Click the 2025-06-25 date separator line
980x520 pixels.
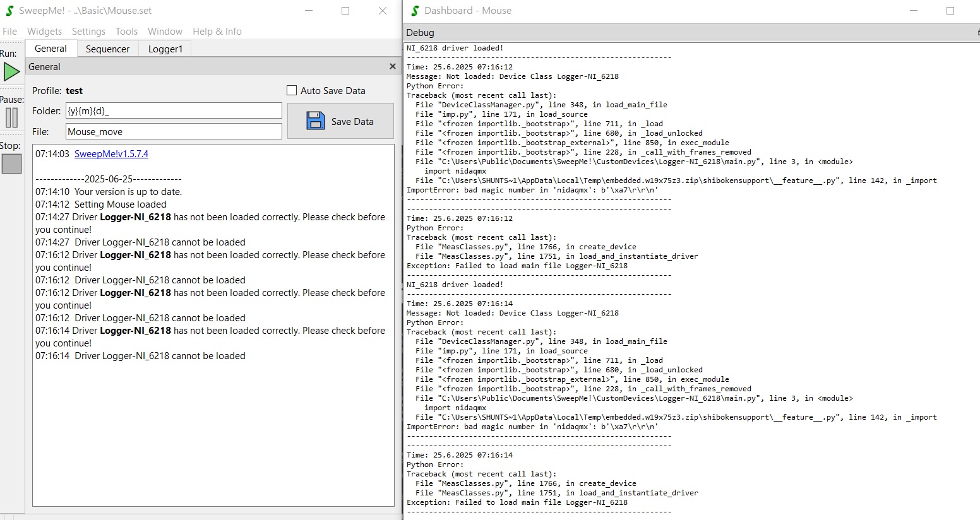coord(109,179)
